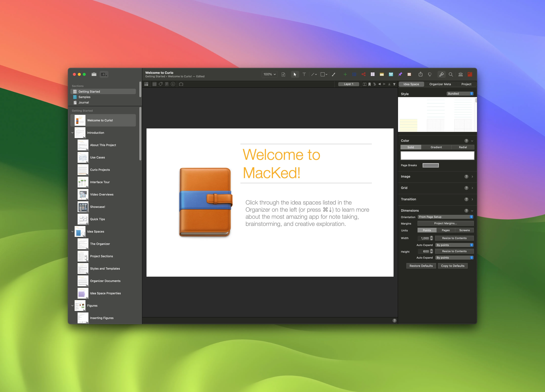The image size is (545, 392).
Task: Open the 100% zoom dropdown
Action: (x=269, y=74)
